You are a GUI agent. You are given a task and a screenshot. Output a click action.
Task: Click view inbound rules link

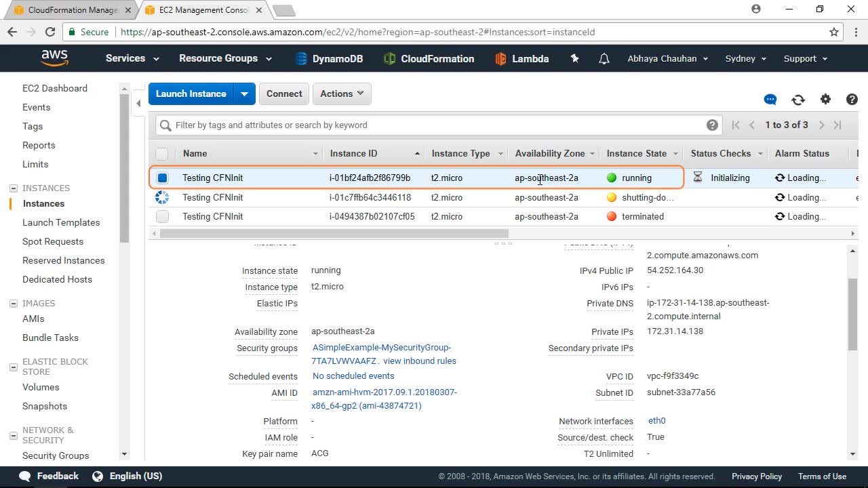tap(420, 361)
